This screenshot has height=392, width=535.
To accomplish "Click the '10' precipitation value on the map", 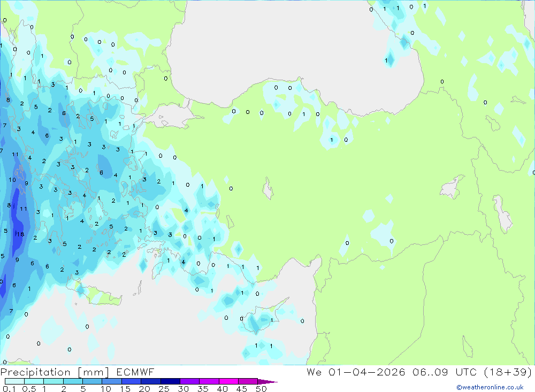I will (x=12, y=180).
